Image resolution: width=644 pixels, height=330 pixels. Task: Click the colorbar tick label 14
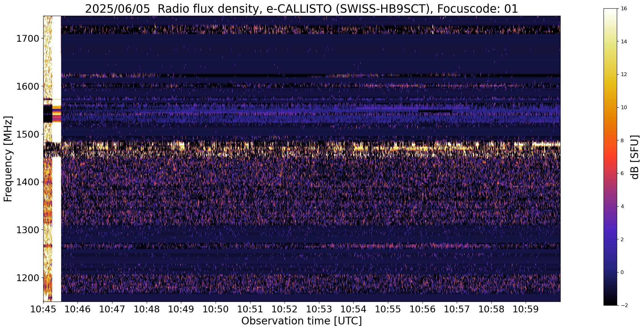pyautogui.click(x=624, y=41)
